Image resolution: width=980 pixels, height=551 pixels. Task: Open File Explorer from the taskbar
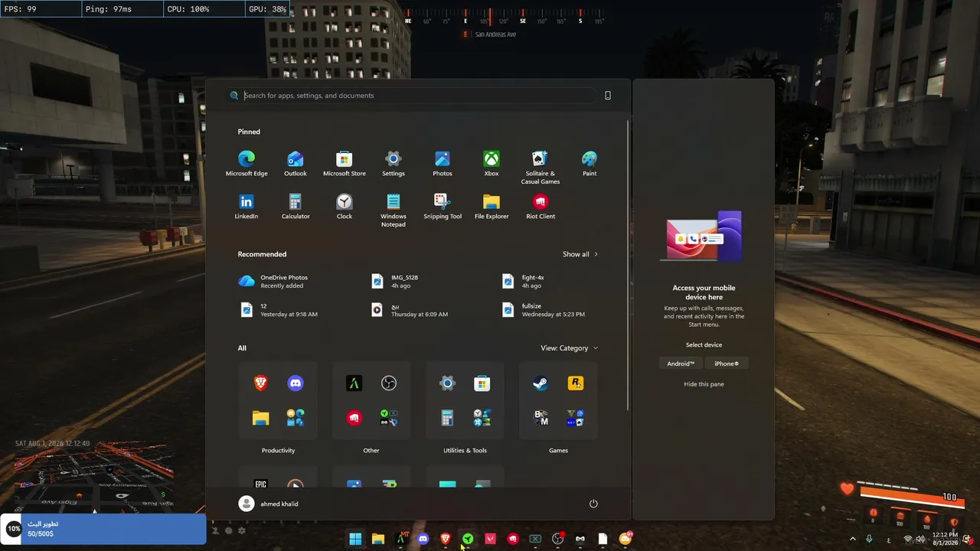[x=377, y=539]
